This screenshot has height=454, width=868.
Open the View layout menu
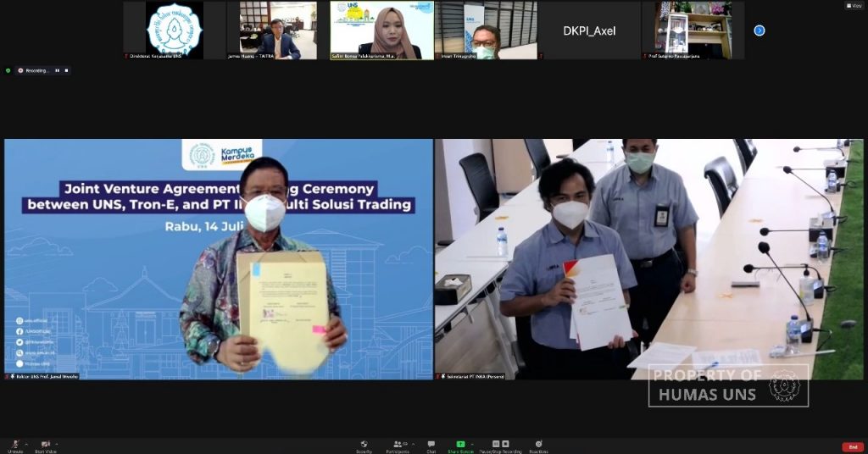853,6
